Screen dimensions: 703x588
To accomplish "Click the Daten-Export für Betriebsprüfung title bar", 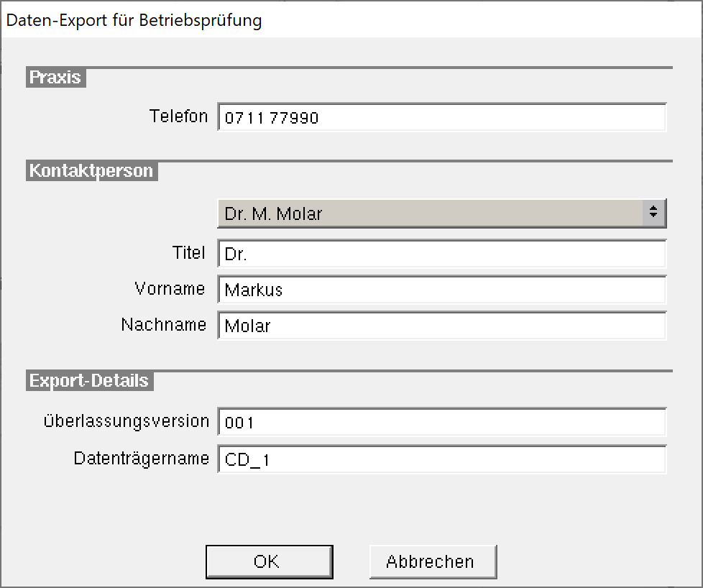I will [351, 20].
